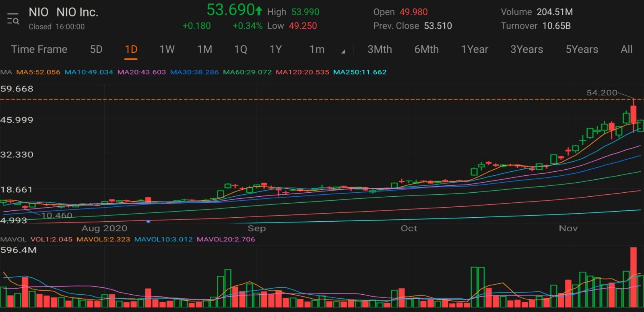This screenshot has height=312, width=644.
Task: Click the Closed 16:00:00 status
Action: (57, 27)
